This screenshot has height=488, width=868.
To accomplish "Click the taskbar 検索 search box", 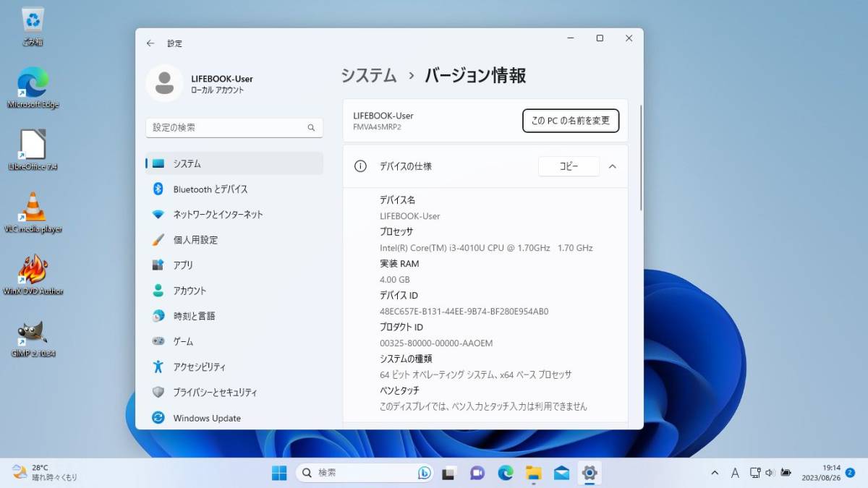I will (x=365, y=473).
